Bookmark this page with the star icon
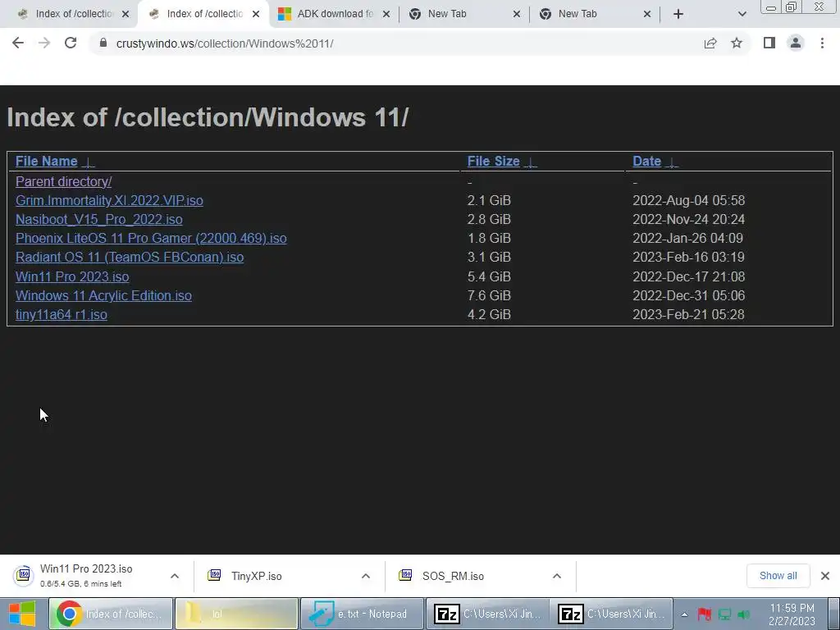This screenshot has width=840, height=630. 737,43
